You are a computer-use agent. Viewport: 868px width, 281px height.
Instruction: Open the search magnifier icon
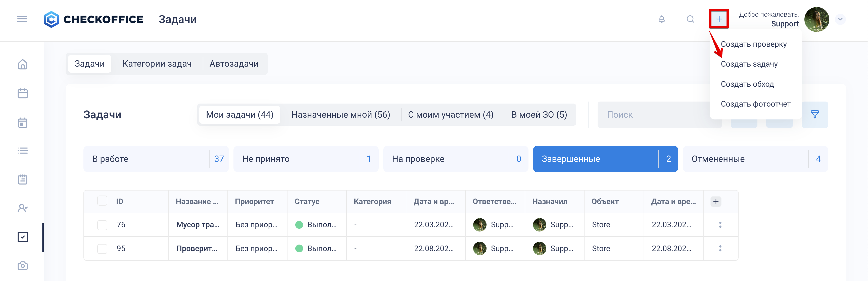tap(690, 19)
